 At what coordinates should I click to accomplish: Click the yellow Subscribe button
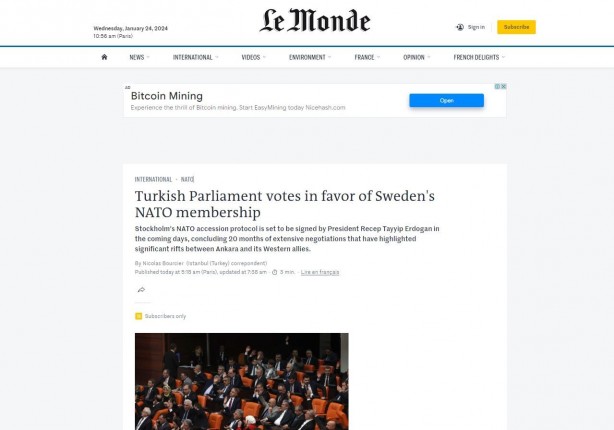(x=516, y=27)
